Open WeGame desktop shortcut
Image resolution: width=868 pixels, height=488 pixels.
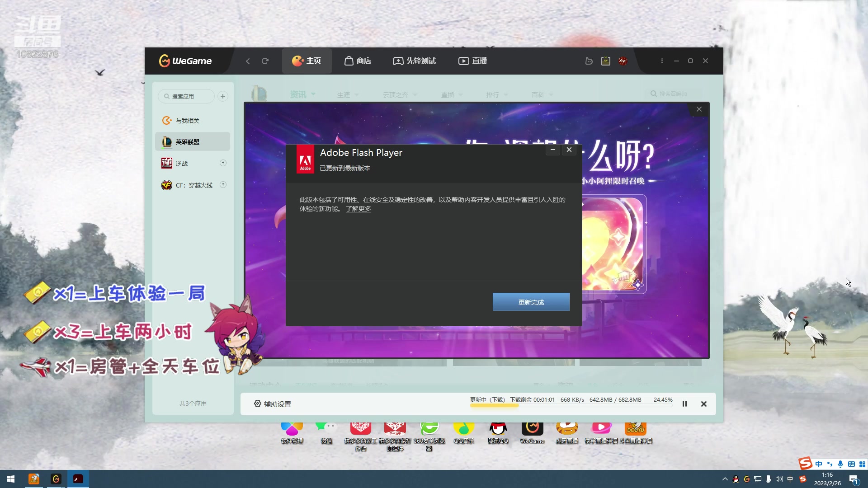point(533,432)
